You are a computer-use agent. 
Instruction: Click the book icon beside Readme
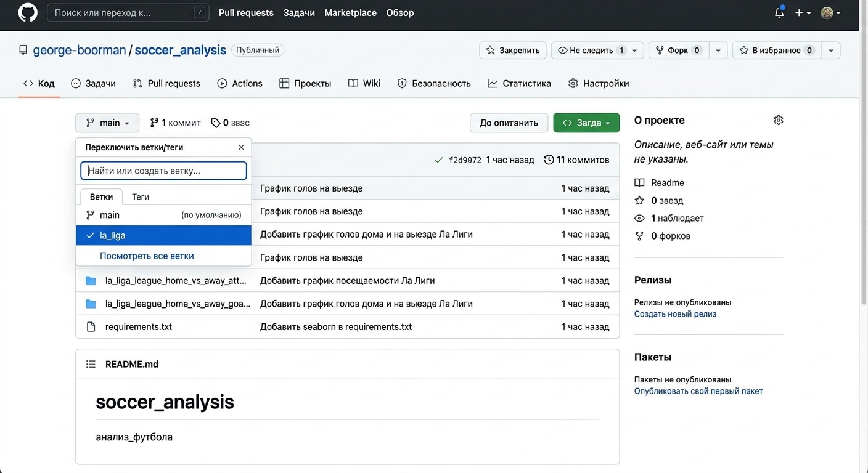click(639, 183)
